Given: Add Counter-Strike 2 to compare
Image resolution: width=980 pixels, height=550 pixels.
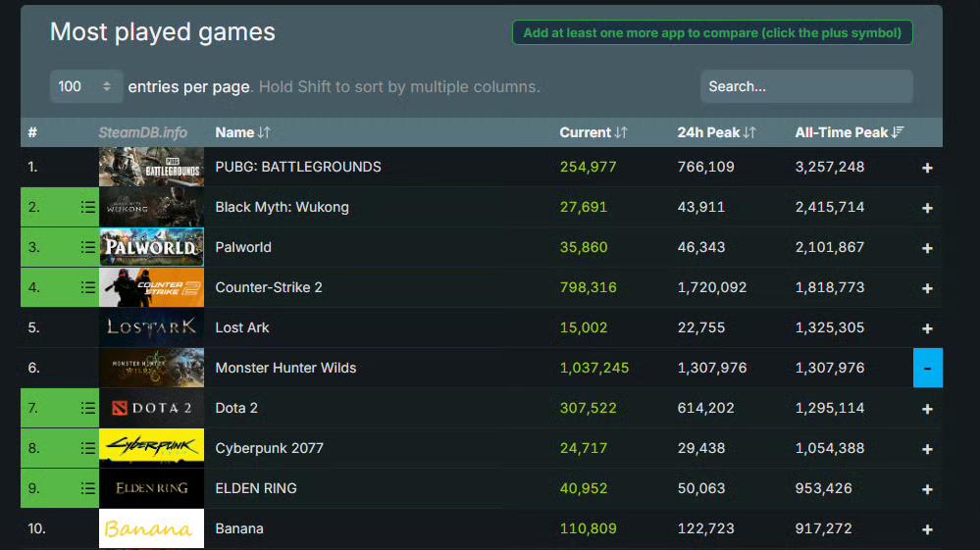Looking at the screenshot, I should (927, 288).
